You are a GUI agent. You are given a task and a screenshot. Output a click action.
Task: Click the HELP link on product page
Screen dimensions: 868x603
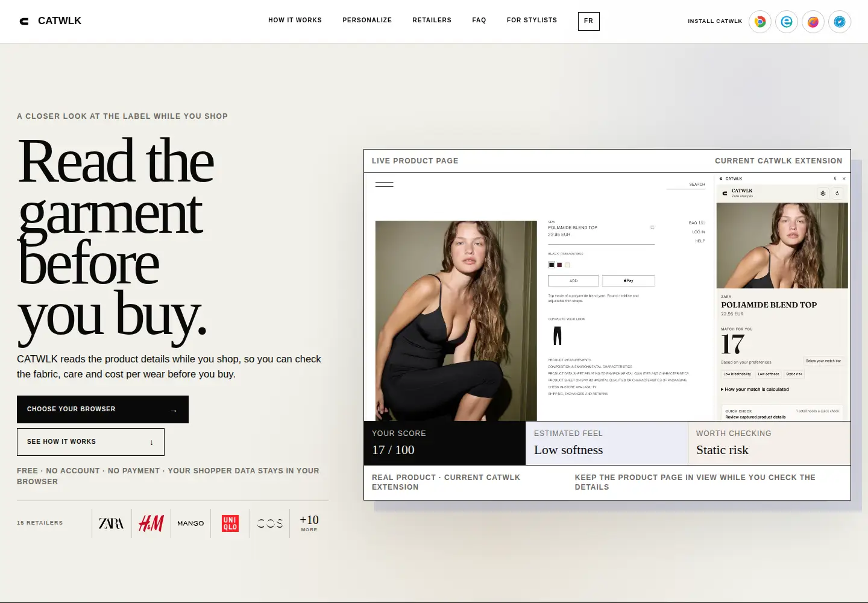[x=700, y=241]
